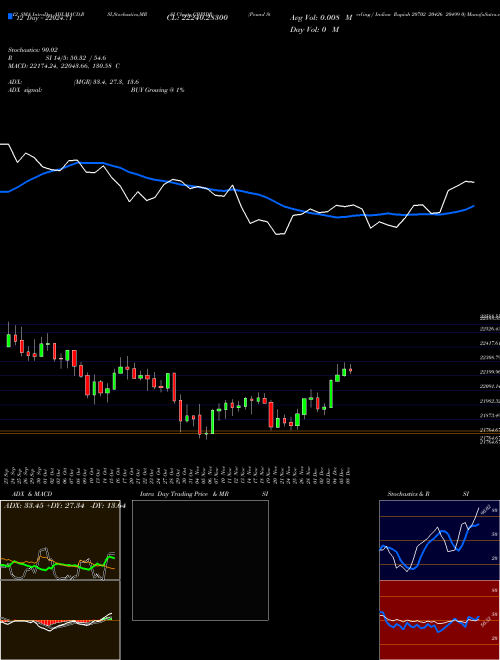The image size is (500, 660).
Task: Click the blue 12 Day SMA legend square
Action: point(11,16)
